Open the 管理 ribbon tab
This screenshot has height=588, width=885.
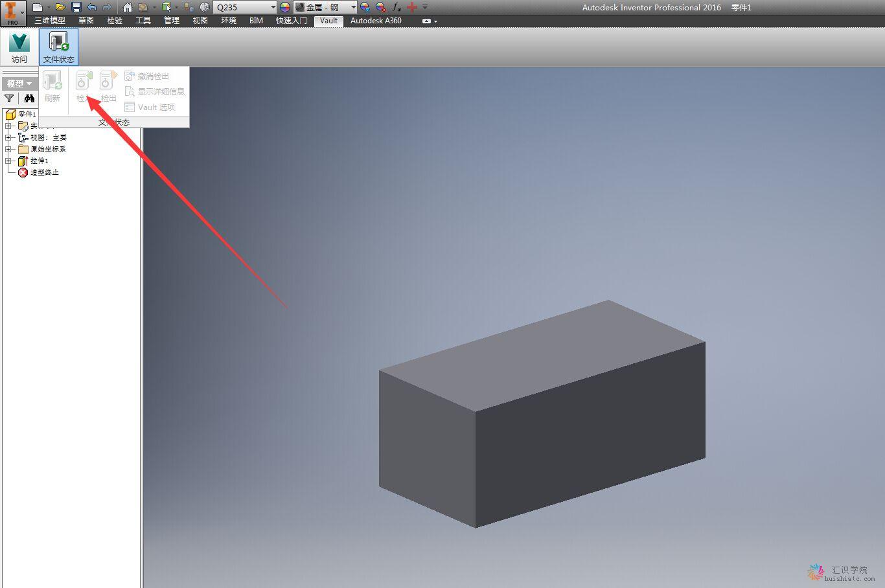point(172,21)
